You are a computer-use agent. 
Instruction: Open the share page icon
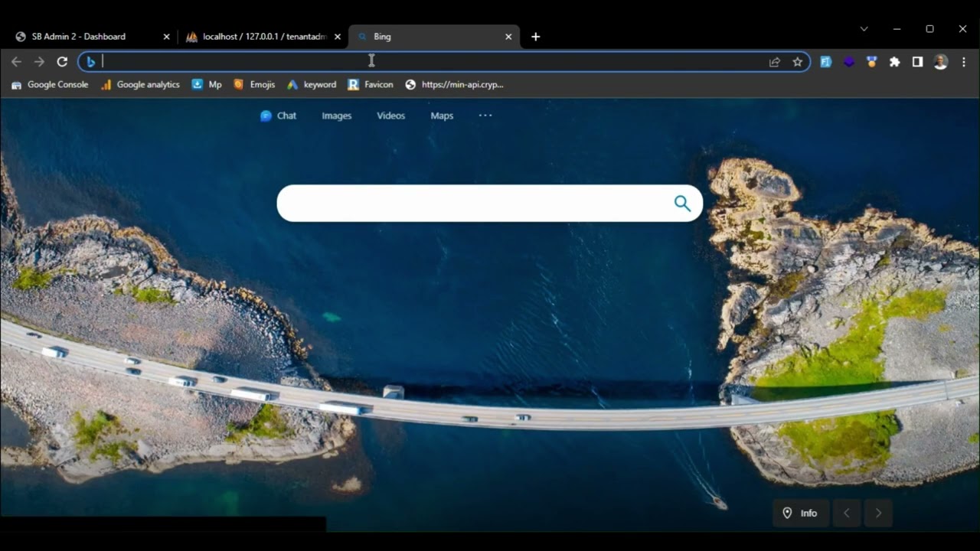pos(775,62)
